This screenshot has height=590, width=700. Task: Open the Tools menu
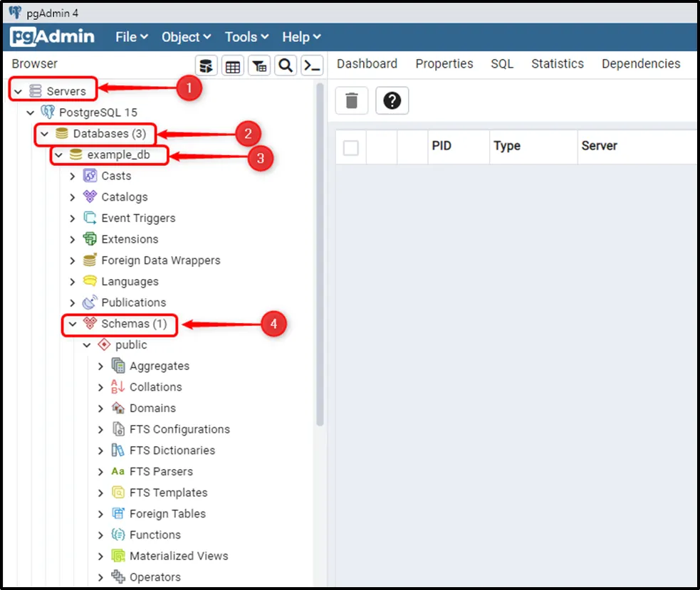(x=246, y=37)
